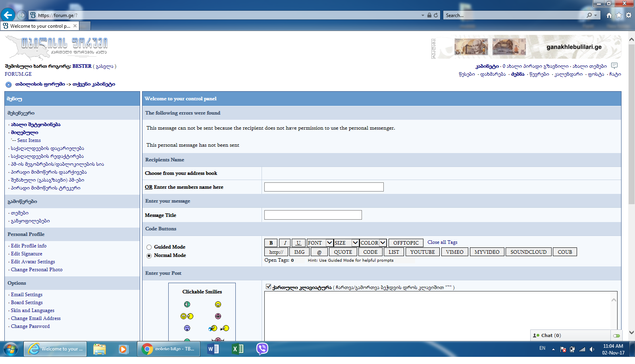Open Email Settings in the menu
Image resolution: width=635 pixels, height=364 pixels.
pyautogui.click(x=27, y=295)
